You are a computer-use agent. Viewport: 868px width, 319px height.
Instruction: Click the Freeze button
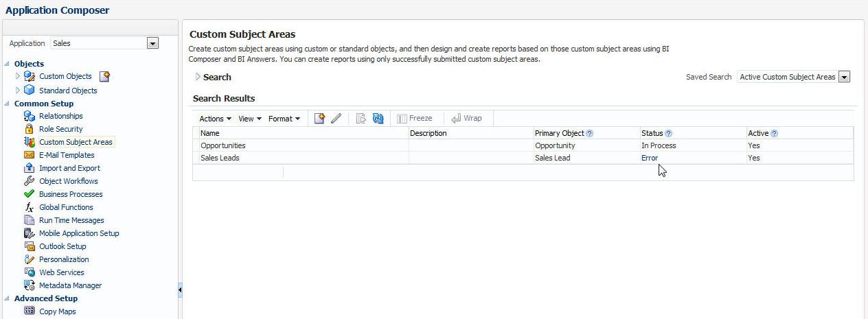415,119
